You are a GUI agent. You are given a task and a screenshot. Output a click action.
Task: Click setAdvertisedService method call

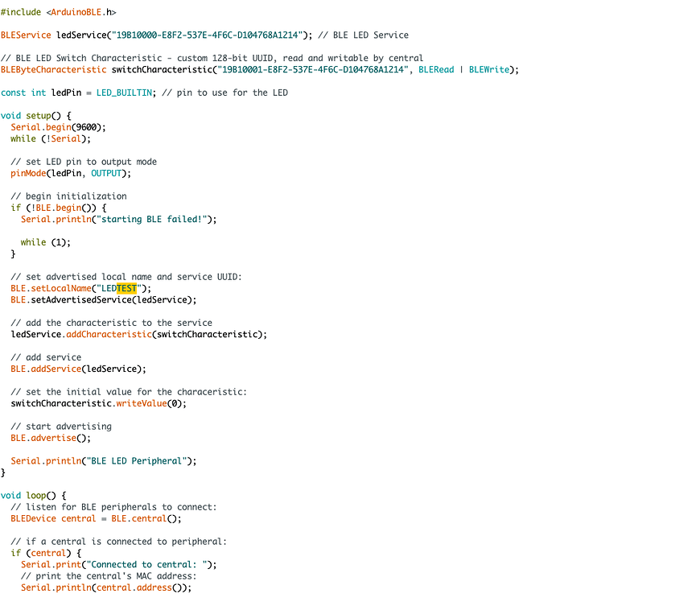tap(84, 299)
